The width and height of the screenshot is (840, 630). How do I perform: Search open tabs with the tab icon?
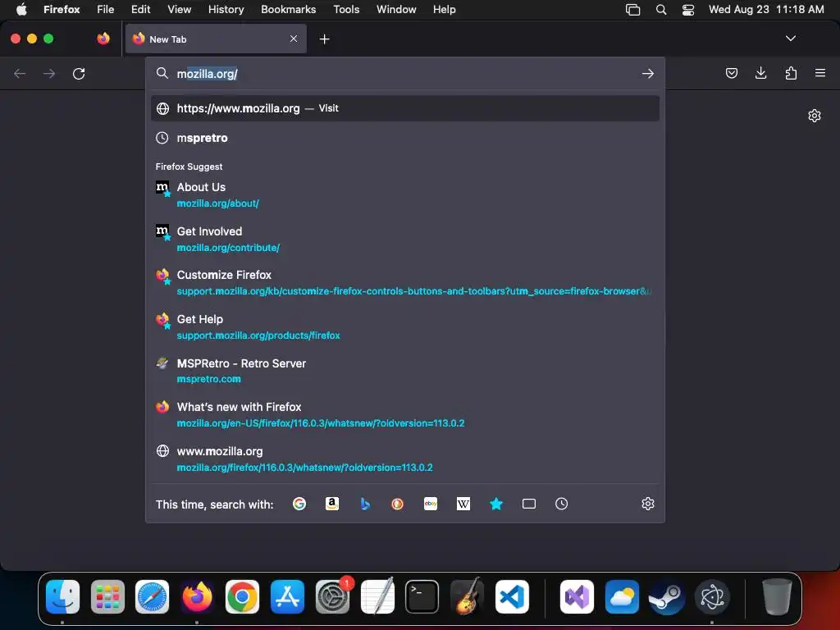[529, 504]
